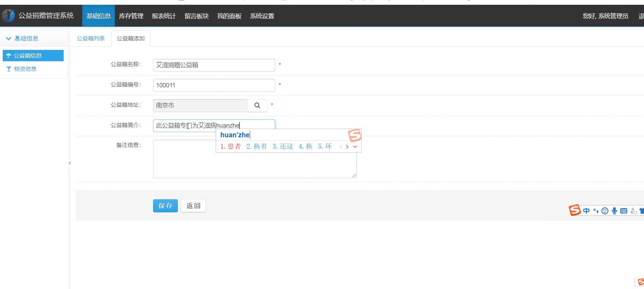Choose IME candidate 1 患者
644x289 pixels.
(x=230, y=146)
